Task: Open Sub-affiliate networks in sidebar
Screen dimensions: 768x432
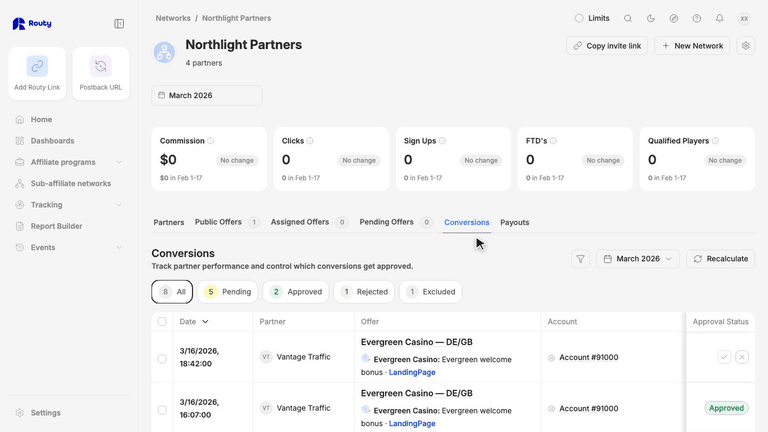Action: [69, 183]
